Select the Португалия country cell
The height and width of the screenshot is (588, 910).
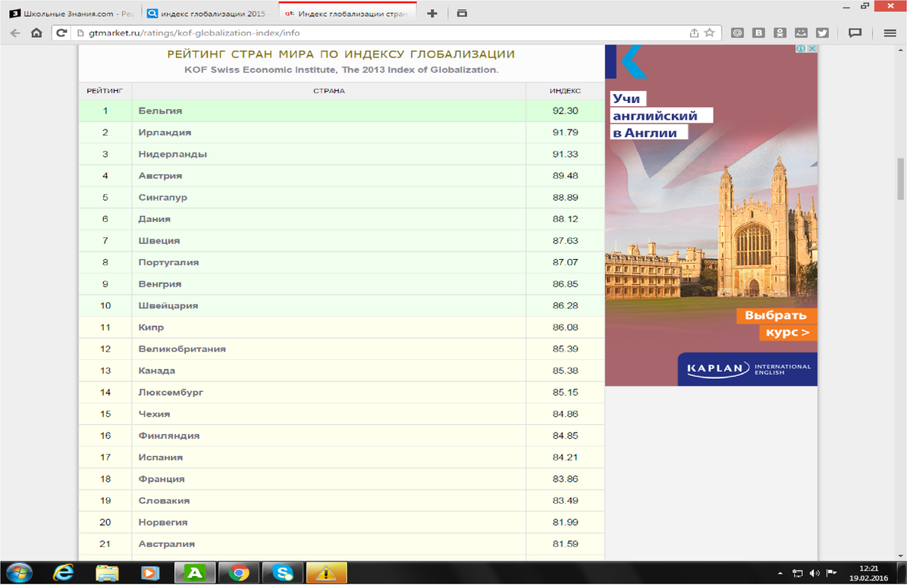point(328,262)
